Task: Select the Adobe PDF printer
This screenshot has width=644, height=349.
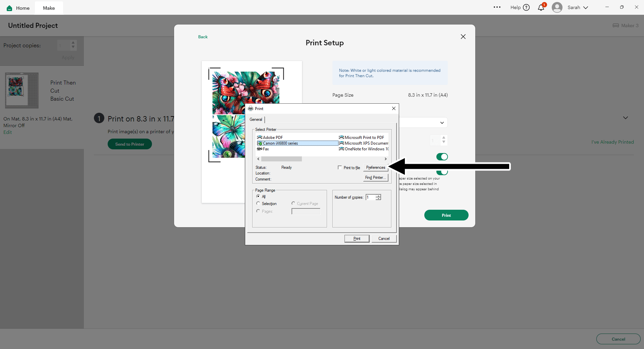Action: point(270,138)
